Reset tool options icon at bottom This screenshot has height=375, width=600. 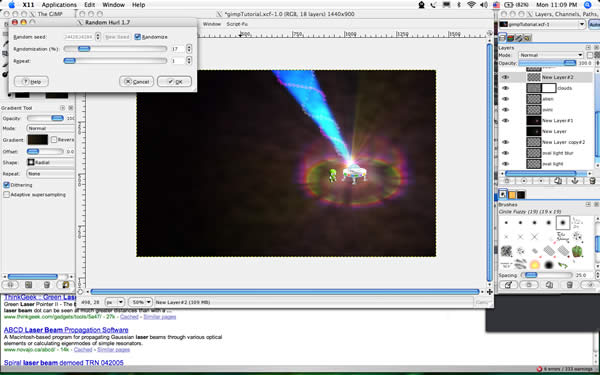point(65,285)
